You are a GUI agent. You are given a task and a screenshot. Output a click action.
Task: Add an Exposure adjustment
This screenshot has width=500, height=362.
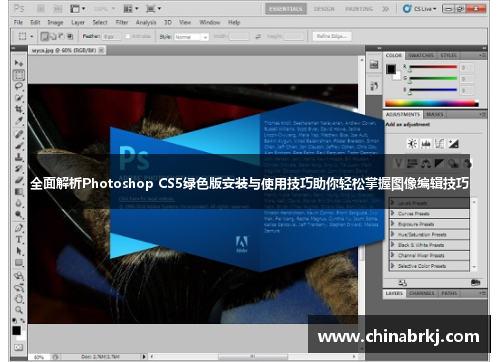tap(453, 144)
